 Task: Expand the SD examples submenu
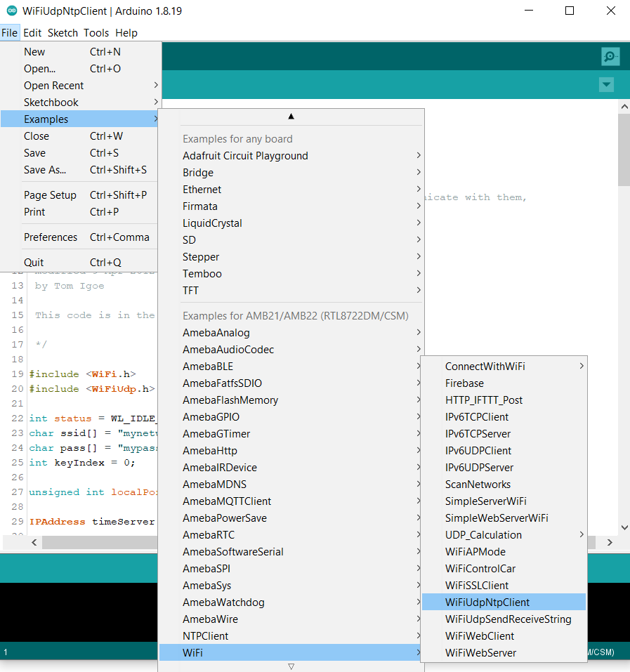point(291,240)
